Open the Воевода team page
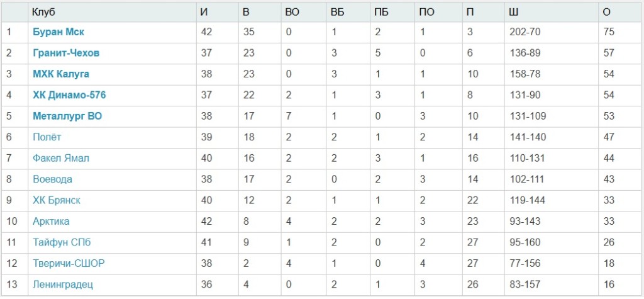 52,179
